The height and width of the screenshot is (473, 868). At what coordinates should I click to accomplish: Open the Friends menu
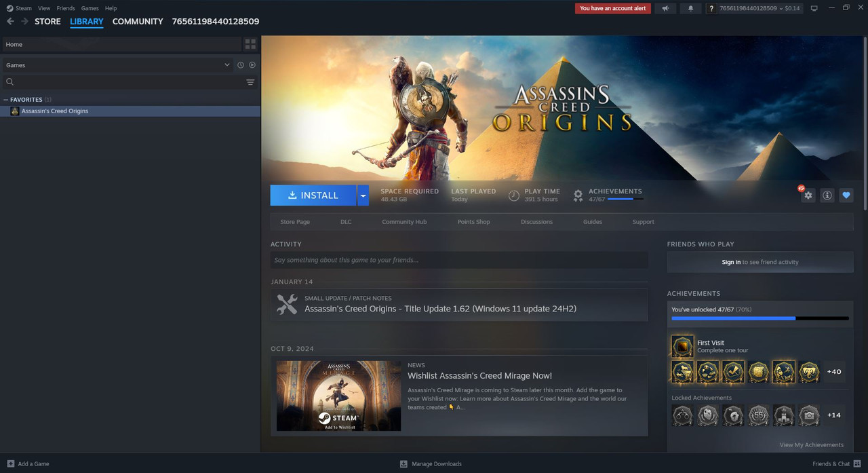pyautogui.click(x=66, y=8)
